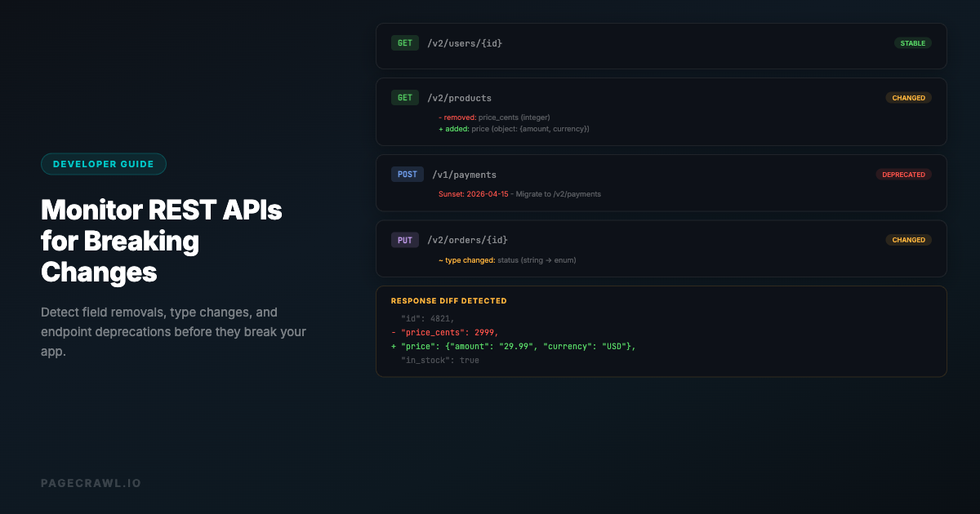980x514 pixels.
Task: Open the DEVELOPER GUIDE section
Action: coord(104,164)
